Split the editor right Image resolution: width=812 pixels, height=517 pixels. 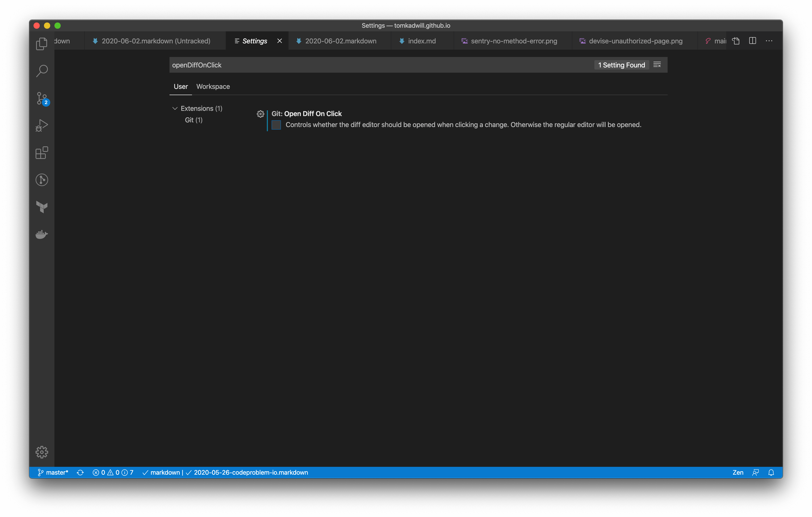pyautogui.click(x=753, y=41)
